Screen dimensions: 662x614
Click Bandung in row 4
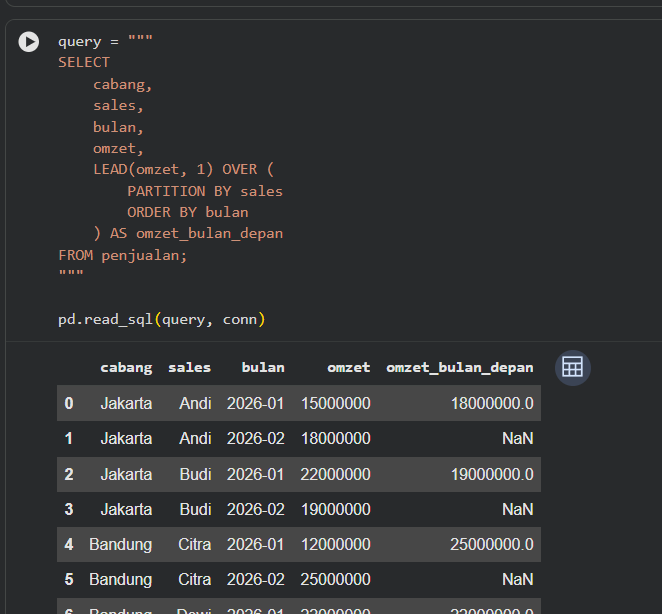(121, 545)
